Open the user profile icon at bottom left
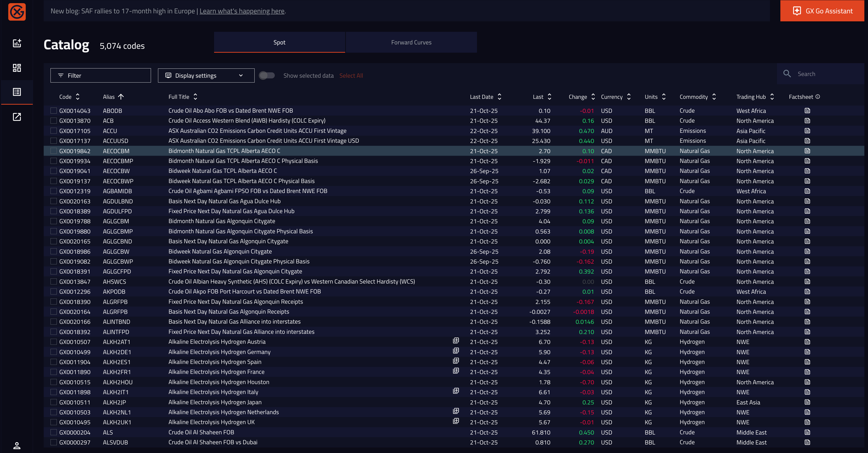868x453 pixels. click(17, 445)
